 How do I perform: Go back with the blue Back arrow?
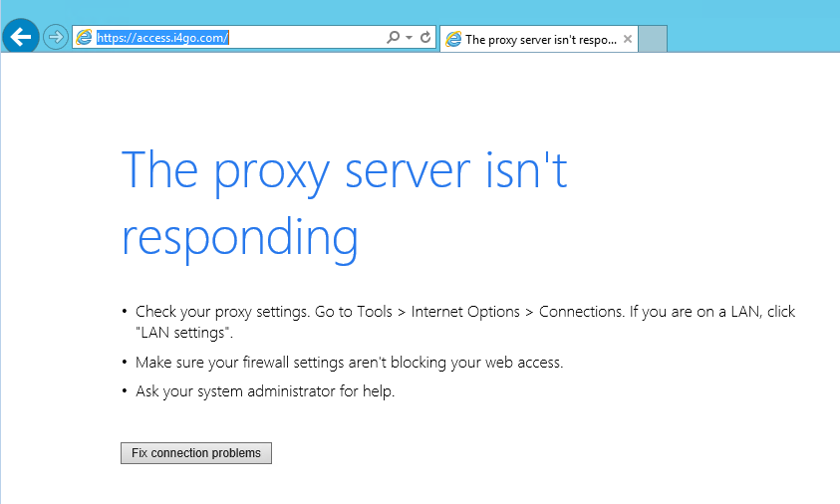pos(20,37)
